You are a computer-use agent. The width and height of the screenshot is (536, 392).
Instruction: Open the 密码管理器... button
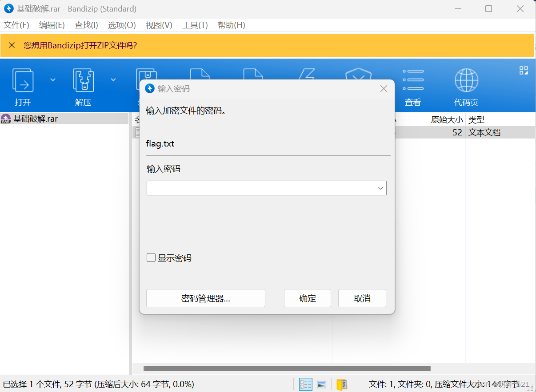click(x=206, y=298)
